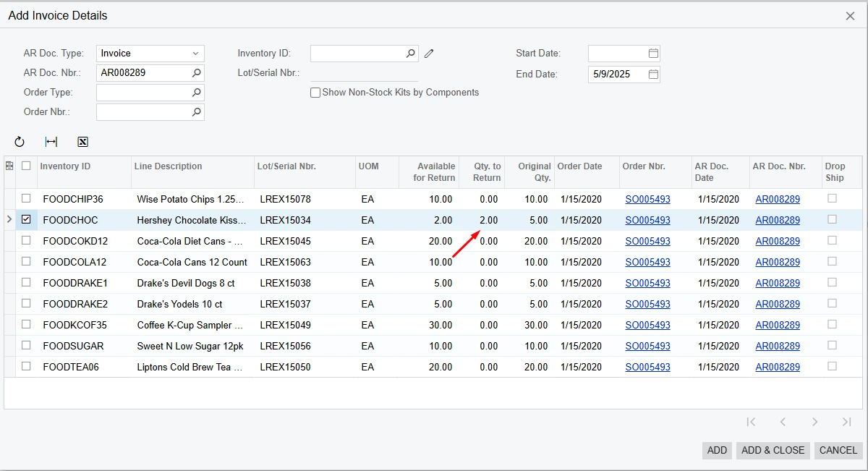Open invoice AR008289 link on FOODTEA06 row
Image resolution: width=868 pixels, height=471 pixels.
(x=777, y=367)
